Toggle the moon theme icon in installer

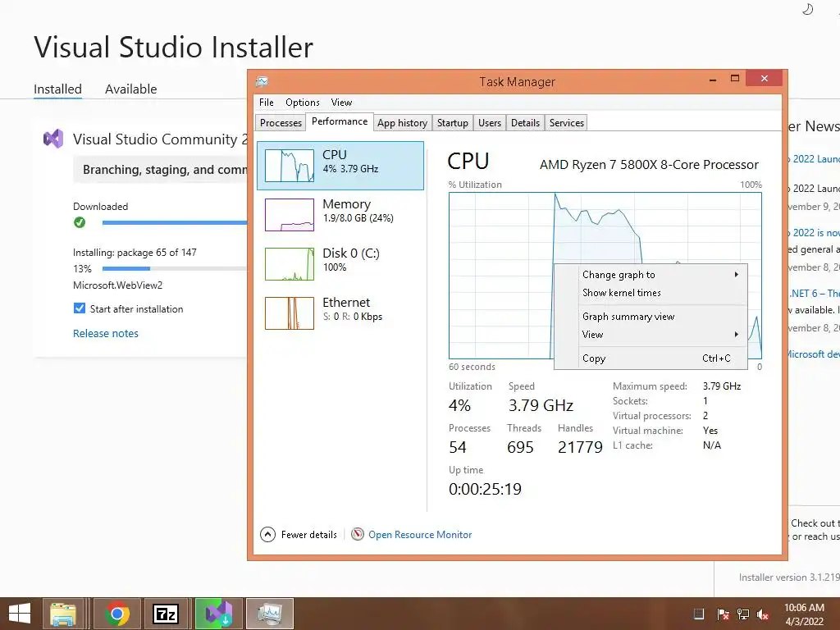pos(808,9)
